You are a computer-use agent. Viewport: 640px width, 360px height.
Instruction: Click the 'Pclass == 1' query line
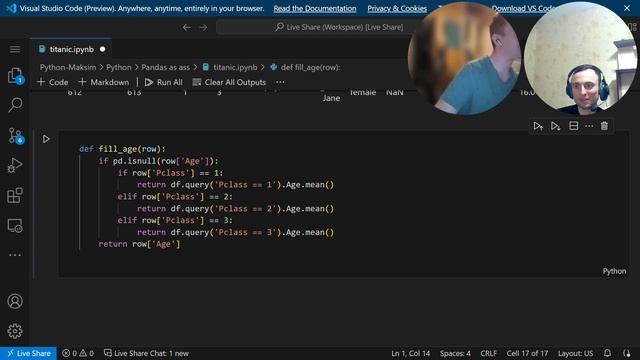236,185
